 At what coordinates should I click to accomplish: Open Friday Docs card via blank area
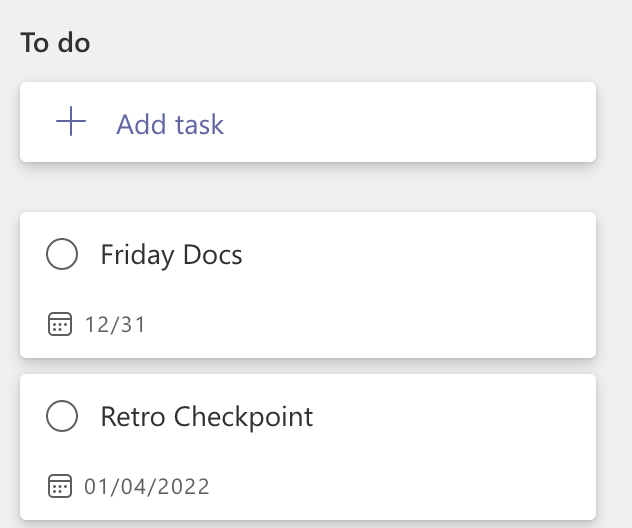(x=403, y=290)
